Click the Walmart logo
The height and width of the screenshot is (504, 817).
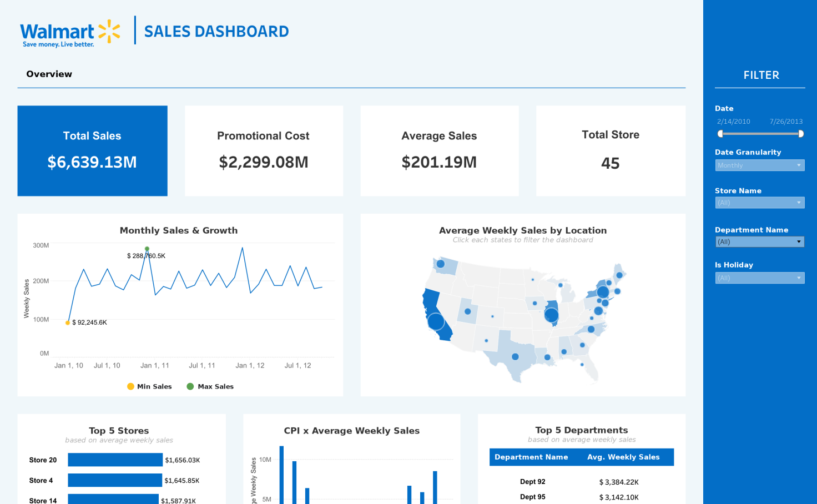(x=70, y=33)
